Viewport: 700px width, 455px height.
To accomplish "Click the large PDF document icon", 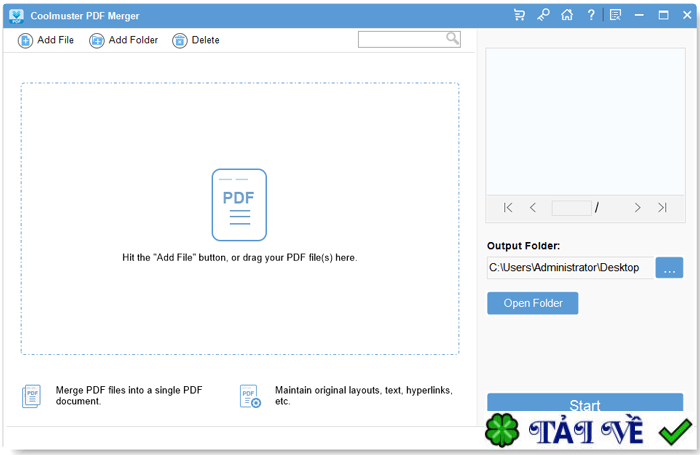I will tap(239, 205).
